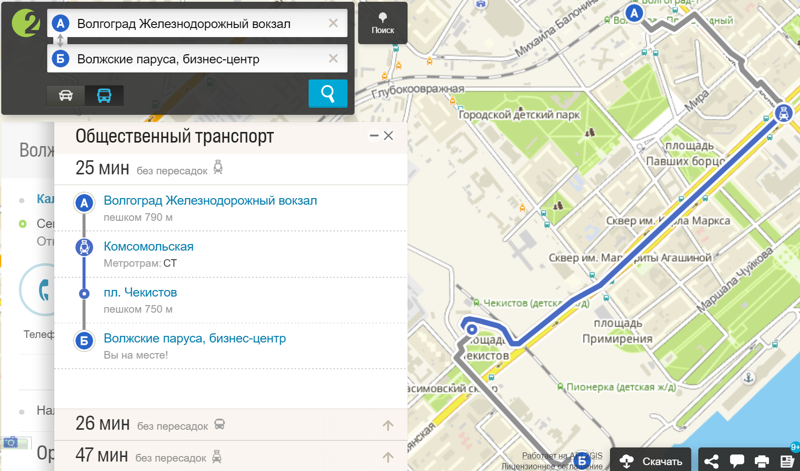The image size is (800, 471).
Task: Minimize the Общественный транспорт panel
Action: point(374,136)
